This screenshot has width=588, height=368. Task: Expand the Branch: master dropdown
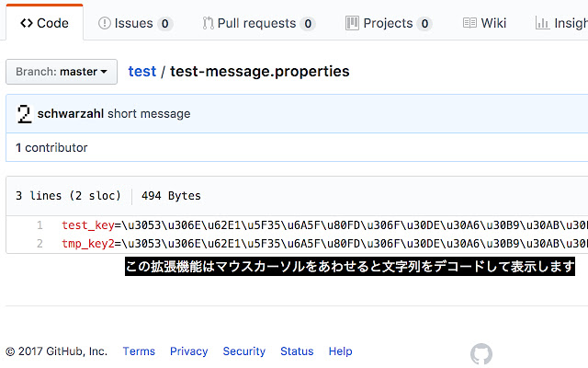click(x=62, y=72)
